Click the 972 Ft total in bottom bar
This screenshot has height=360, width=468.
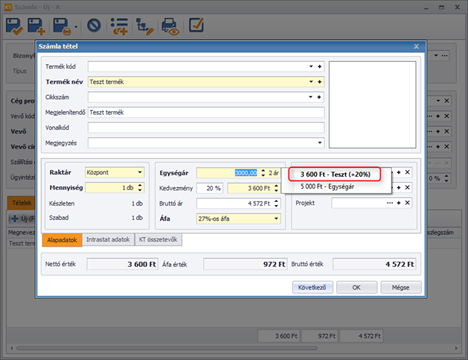(x=320, y=336)
